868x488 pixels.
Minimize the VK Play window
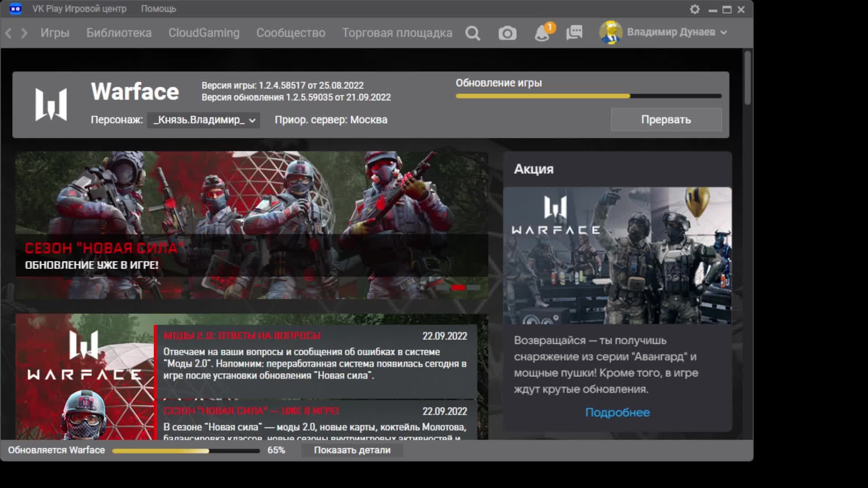click(713, 9)
